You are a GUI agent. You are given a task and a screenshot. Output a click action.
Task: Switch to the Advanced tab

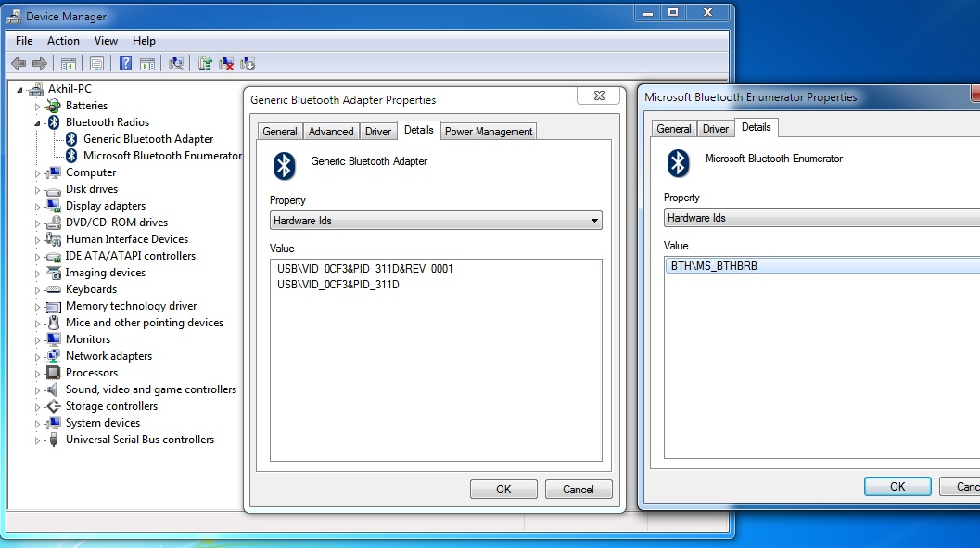pyautogui.click(x=331, y=132)
